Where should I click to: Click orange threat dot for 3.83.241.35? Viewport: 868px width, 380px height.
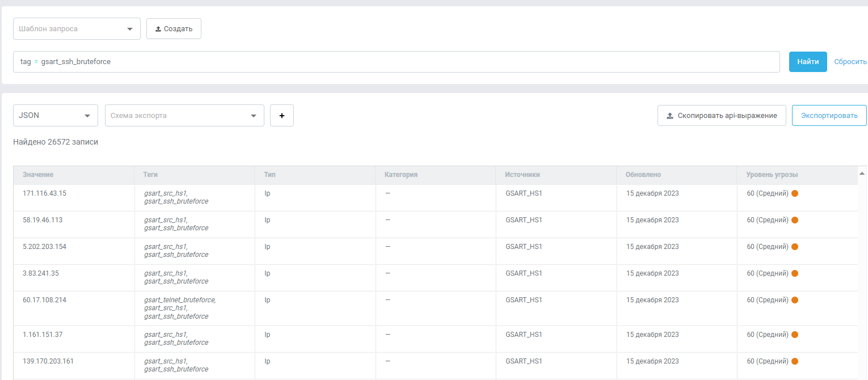pyautogui.click(x=795, y=273)
